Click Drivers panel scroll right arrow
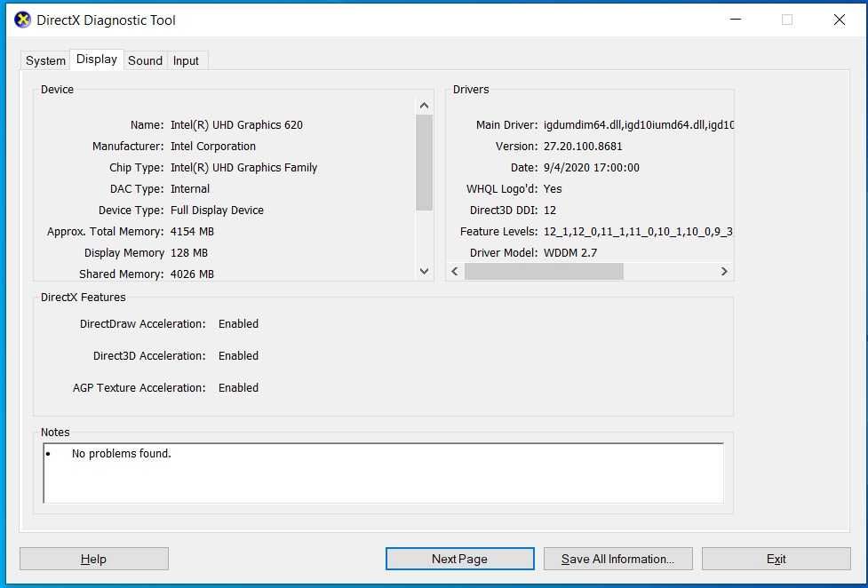Screen dimensions: 868x588 click(724, 271)
